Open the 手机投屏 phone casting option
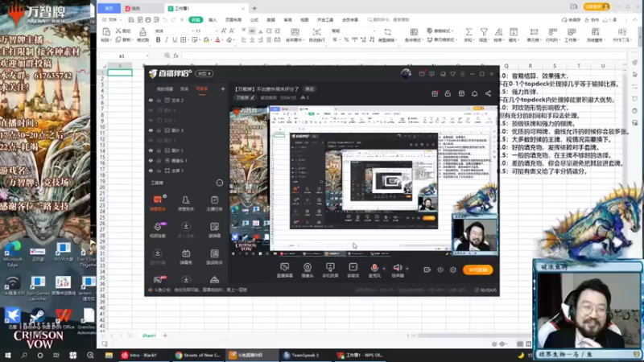644x362 pixels. click(330, 270)
